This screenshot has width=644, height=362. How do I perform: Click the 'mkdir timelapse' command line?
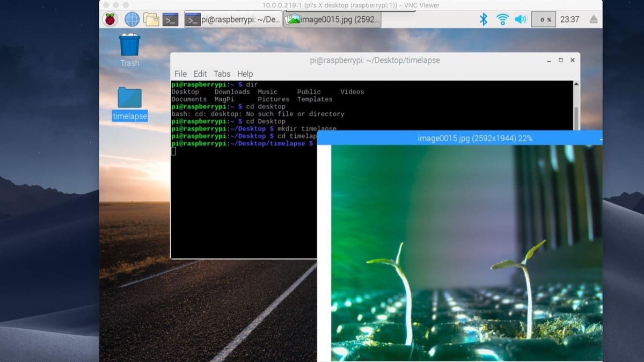click(x=254, y=129)
